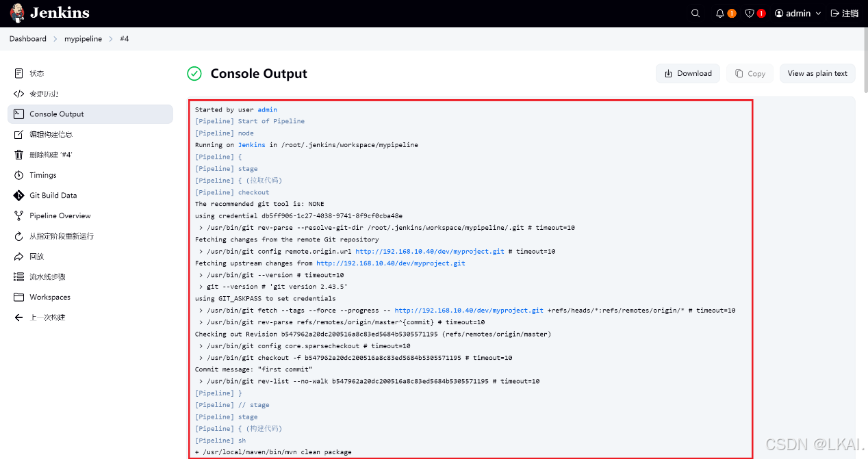Viewport: 868px width, 459px height.
Task: Click '[Pipeline] node' line
Action: tap(225, 133)
